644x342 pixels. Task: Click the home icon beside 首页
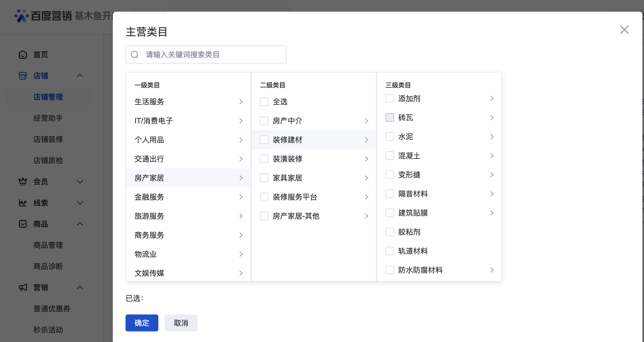pyautogui.click(x=23, y=55)
